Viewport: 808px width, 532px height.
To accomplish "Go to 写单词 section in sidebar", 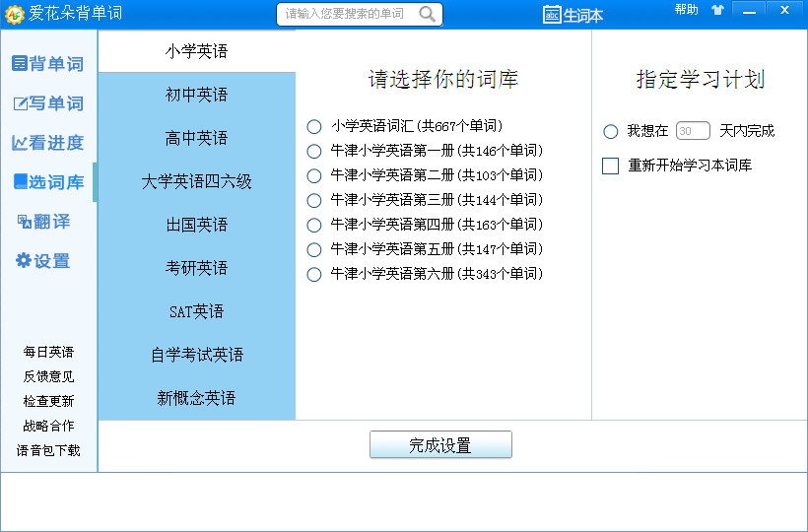I will (x=48, y=103).
